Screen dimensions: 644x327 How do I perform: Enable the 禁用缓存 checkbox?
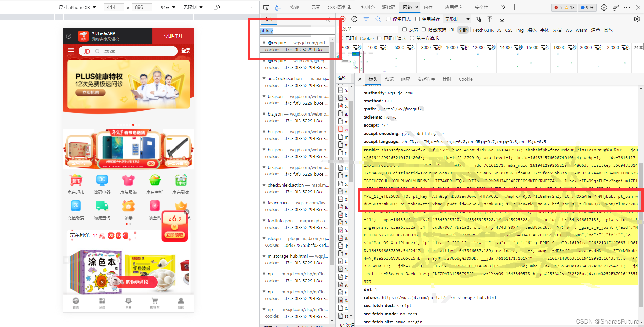[x=417, y=19]
